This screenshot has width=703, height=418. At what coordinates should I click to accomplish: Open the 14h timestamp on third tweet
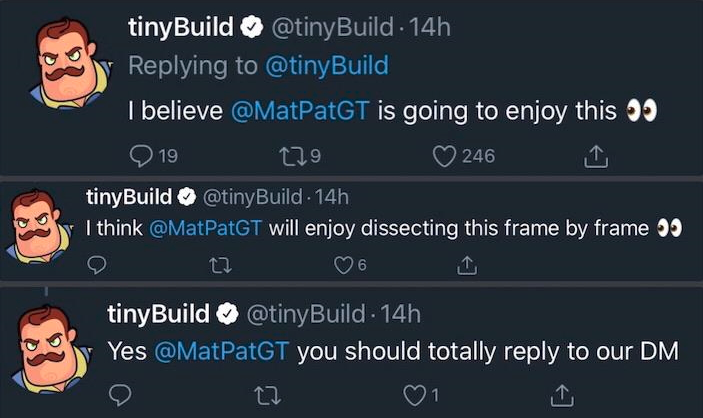click(400, 314)
